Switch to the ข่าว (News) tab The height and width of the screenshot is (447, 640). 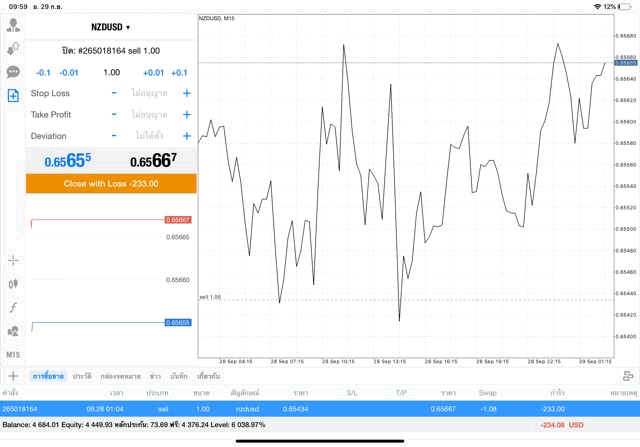[155, 376]
